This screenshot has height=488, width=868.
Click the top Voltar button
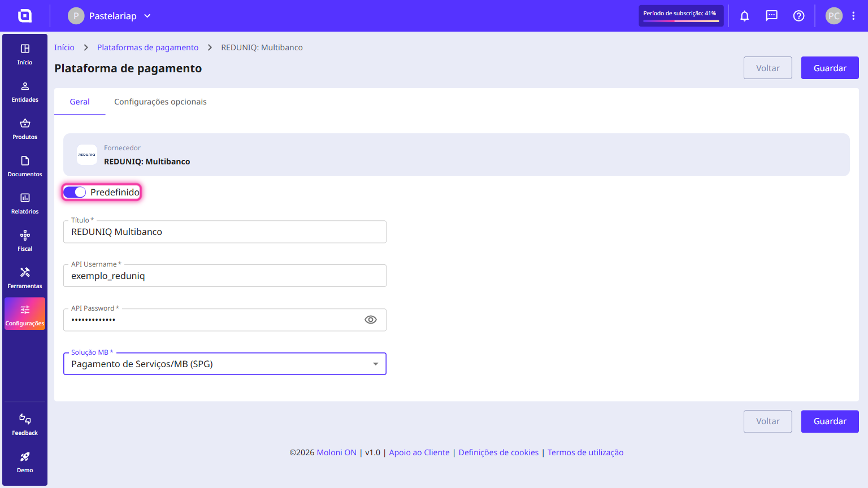point(768,68)
